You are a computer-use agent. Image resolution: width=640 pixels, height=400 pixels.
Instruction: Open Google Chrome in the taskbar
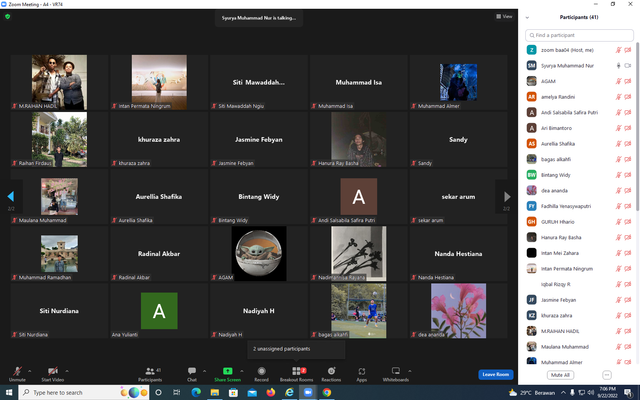327,392
